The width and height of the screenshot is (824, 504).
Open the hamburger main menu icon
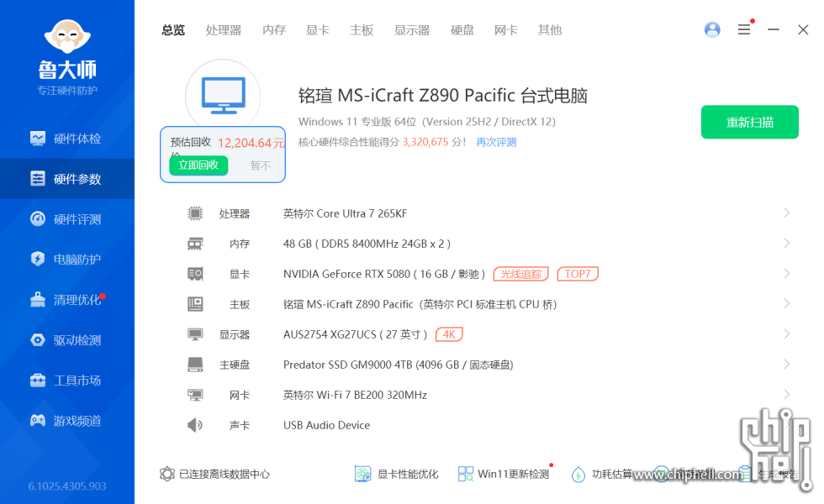tap(744, 29)
